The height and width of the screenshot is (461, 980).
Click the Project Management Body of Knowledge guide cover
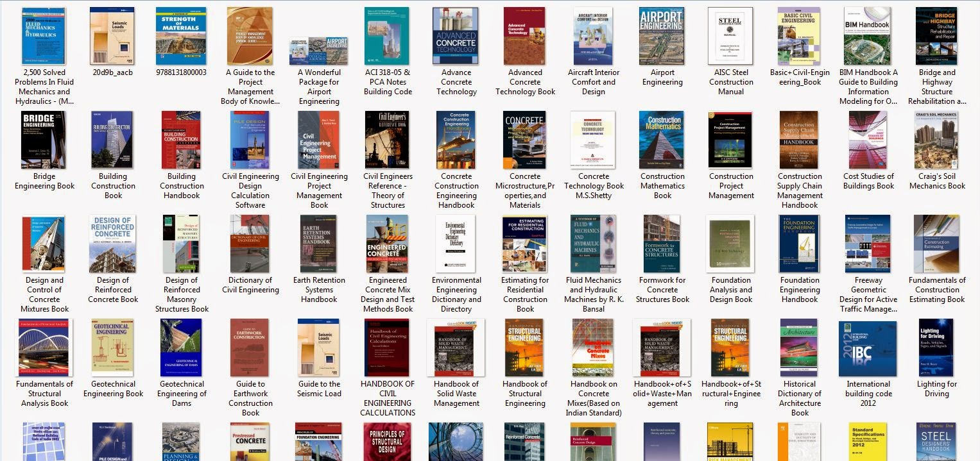[x=250, y=36]
